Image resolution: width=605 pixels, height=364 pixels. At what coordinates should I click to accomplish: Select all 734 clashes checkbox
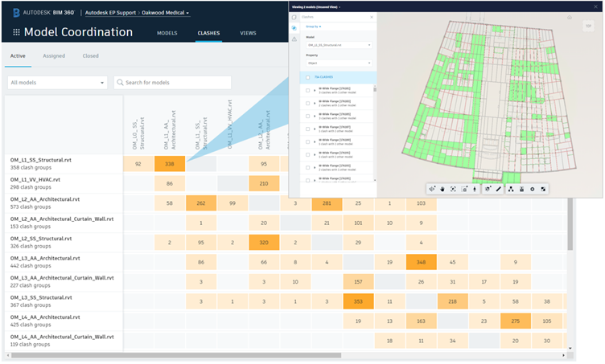coord(307,77)
